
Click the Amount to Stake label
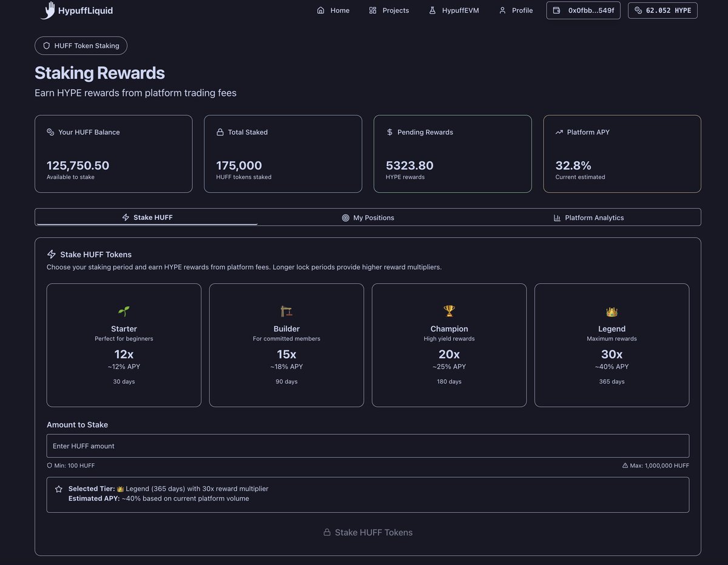point(77,425)
